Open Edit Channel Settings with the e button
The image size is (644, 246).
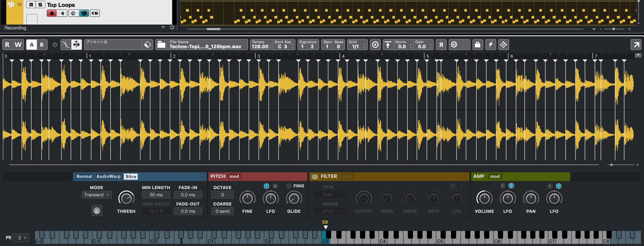pos(73,13)
